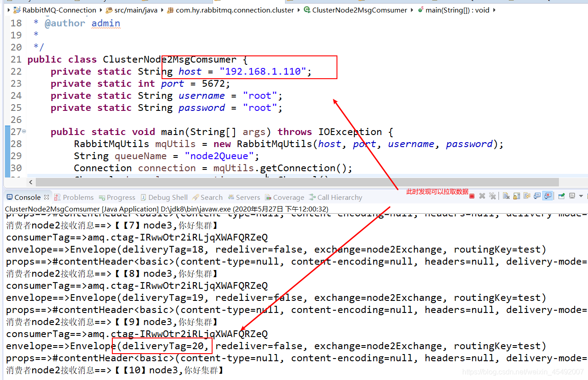The height and width of the screenshot is (380, 588).
Task: Click Remove All Terminated Launches double X icon
Action: coord(492,196)
